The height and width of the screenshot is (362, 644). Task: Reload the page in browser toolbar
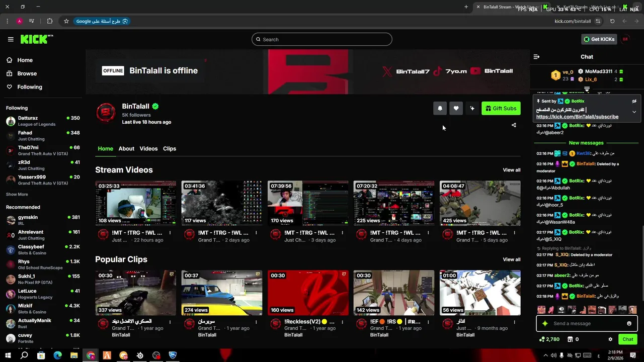[x=612, y=21]
